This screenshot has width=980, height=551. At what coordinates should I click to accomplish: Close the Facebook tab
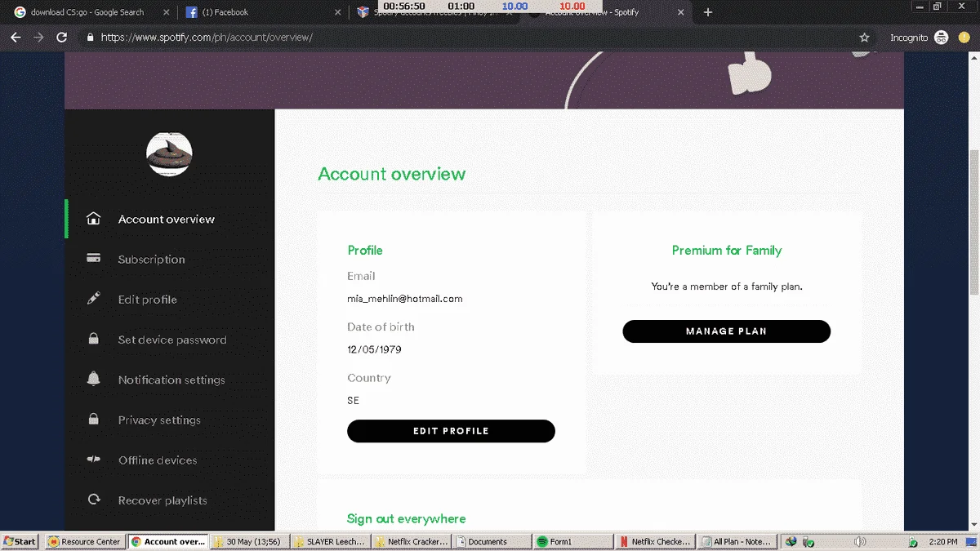(x=338, y=12)
